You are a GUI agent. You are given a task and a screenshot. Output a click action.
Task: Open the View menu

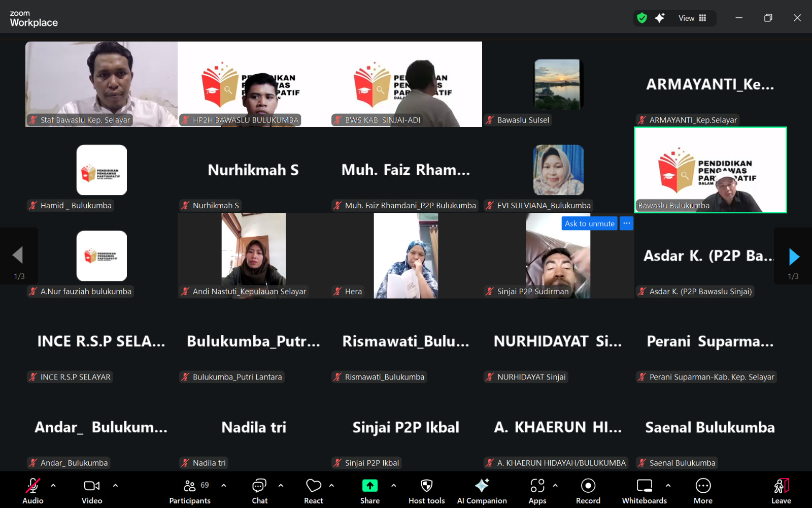tap(687, 18)
